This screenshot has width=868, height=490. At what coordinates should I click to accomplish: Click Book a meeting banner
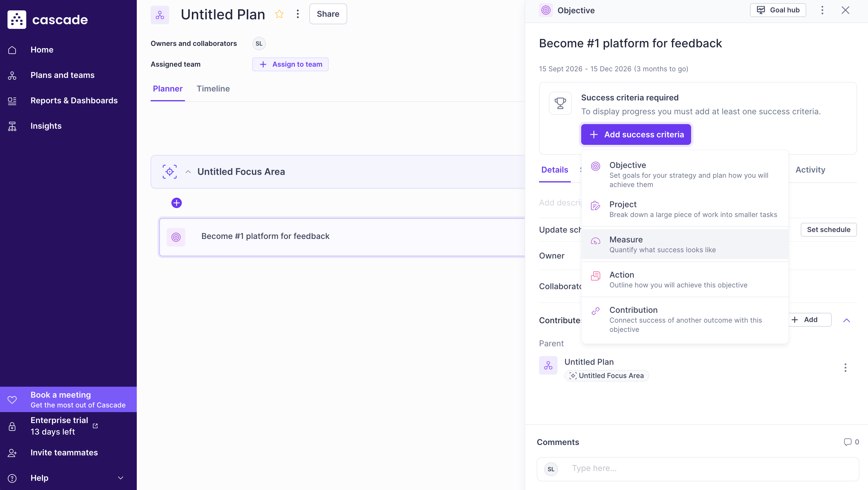68,399
